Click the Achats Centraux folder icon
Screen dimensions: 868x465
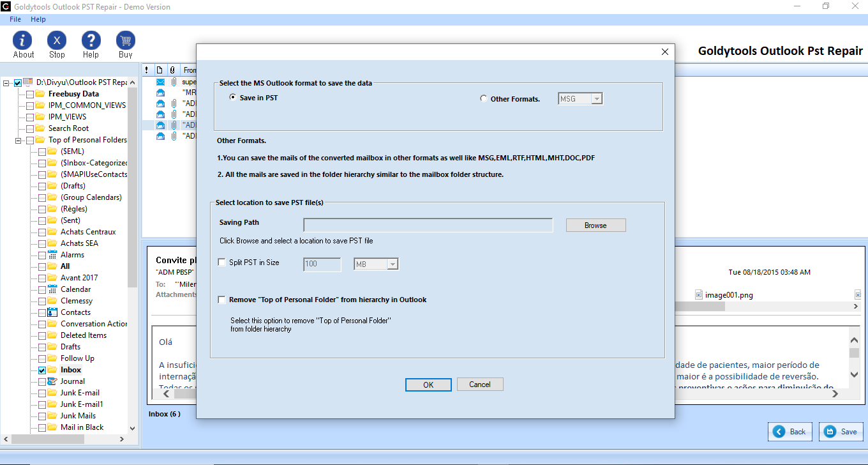coord(52,232)
